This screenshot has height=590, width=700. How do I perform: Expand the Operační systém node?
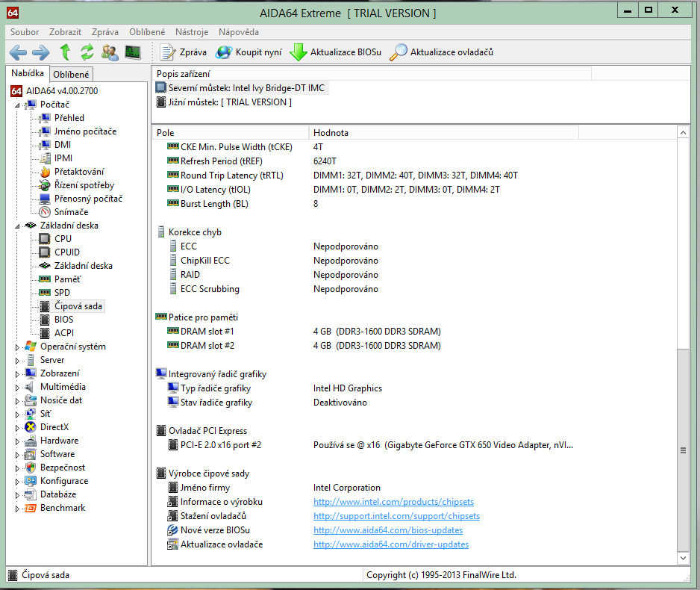pyautogui.click(x=17, y=347)
